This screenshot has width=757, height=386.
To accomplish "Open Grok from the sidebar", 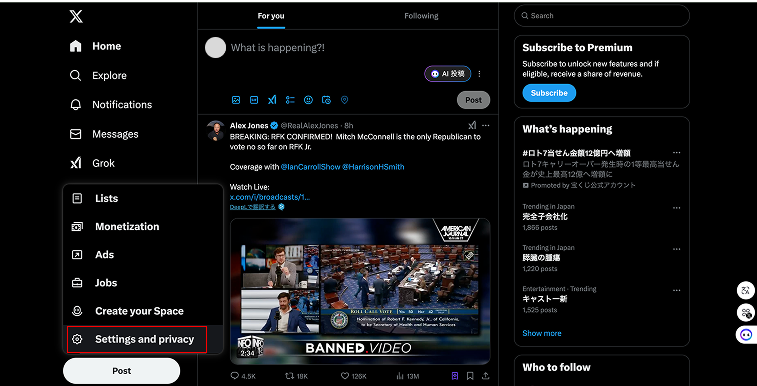I will tap(92, 164).
